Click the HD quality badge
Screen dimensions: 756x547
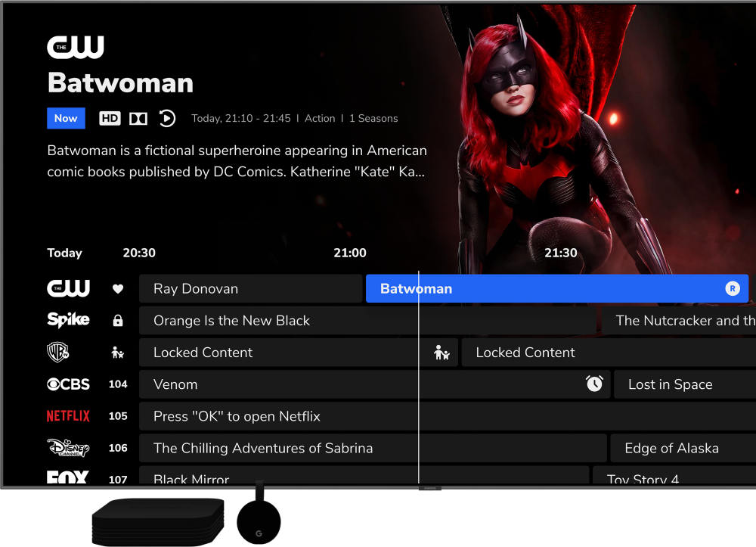point(110,118)
